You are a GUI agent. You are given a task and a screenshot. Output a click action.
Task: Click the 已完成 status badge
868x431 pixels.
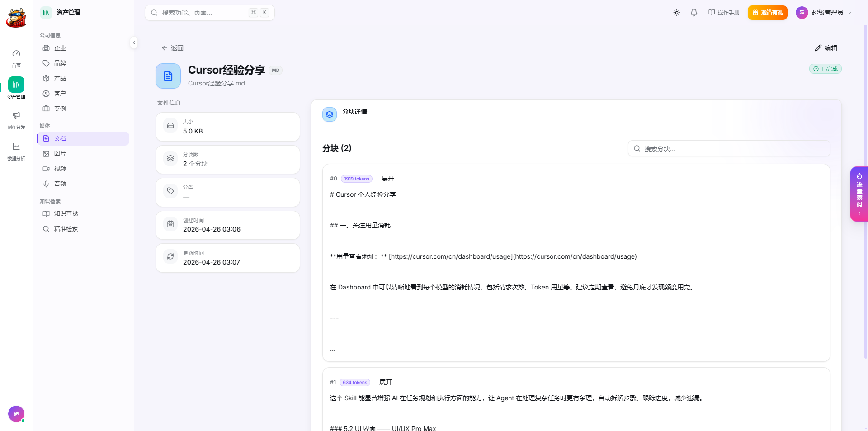tap(825, 69)
